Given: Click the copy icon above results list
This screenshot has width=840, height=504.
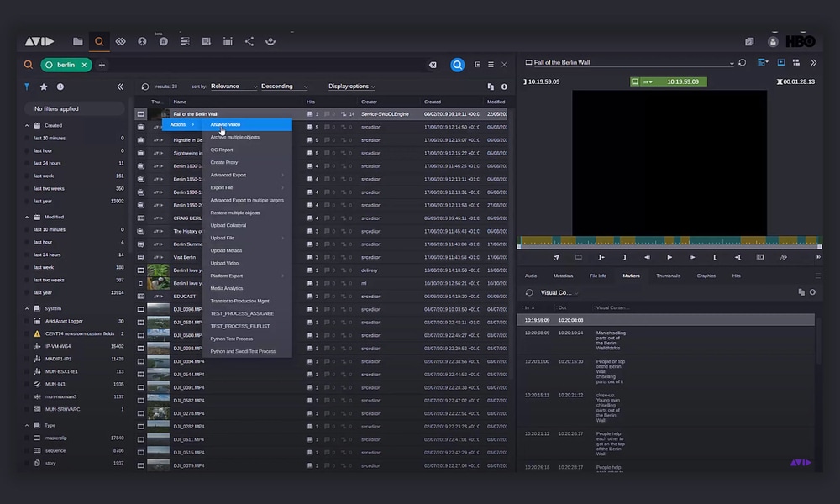Looking at the screenshot, I should pyautogui.click(x=491, y=87).
